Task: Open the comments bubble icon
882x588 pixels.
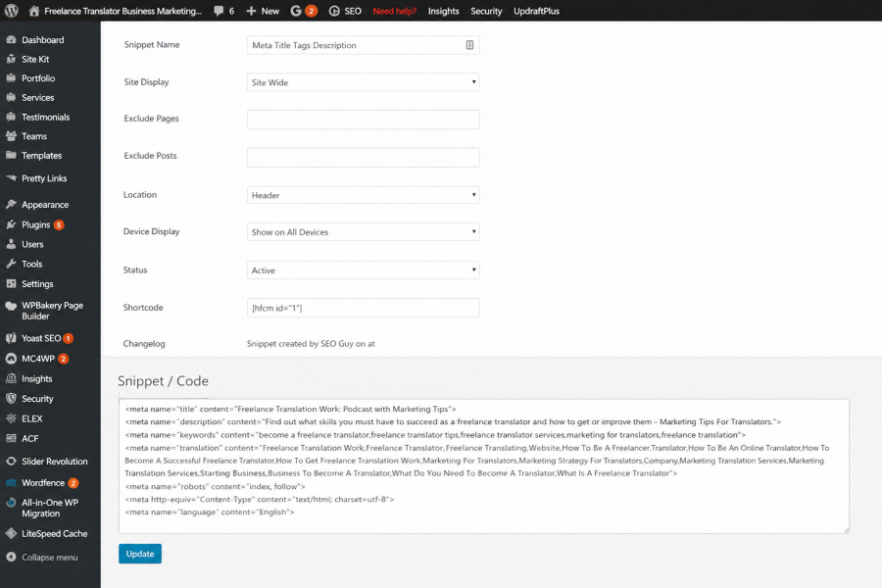Action: tap(219, 11)
